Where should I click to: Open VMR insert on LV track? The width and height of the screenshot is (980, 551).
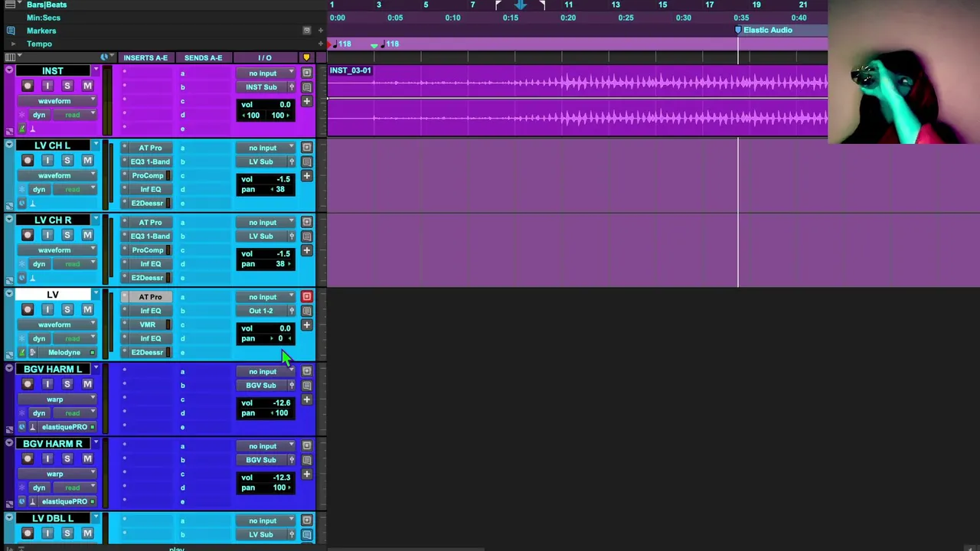pos(150,324)
